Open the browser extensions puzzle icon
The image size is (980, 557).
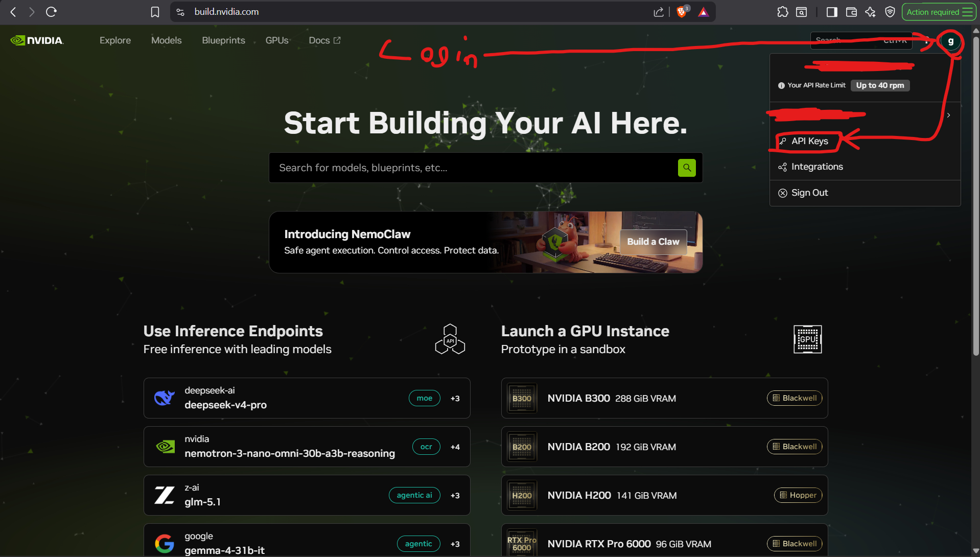click(x=782, y=12)
